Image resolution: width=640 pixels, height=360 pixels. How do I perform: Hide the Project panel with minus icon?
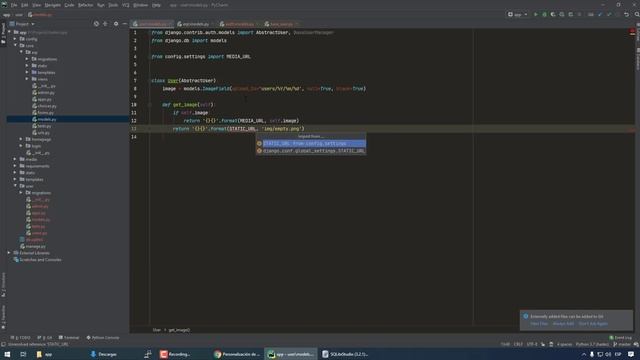pos(124,24)
